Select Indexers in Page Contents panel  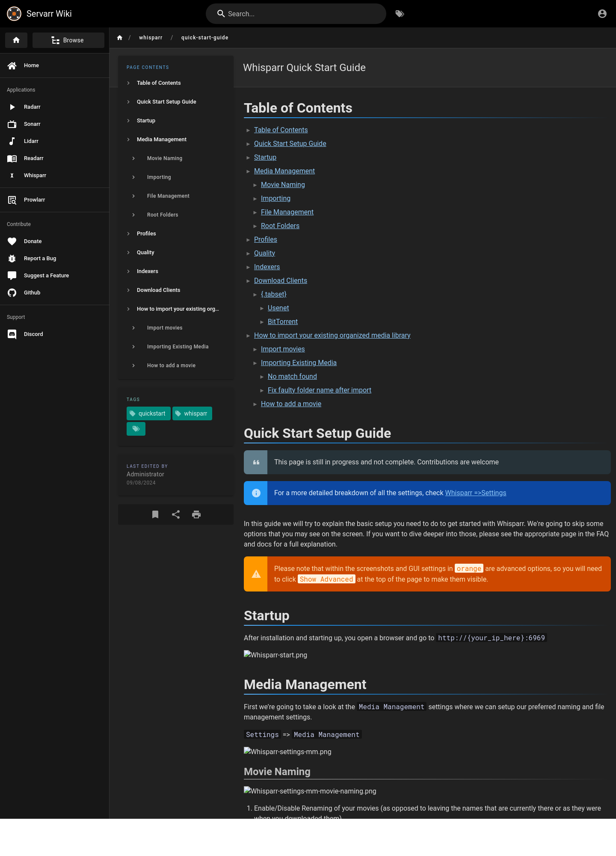coord(176,271)
